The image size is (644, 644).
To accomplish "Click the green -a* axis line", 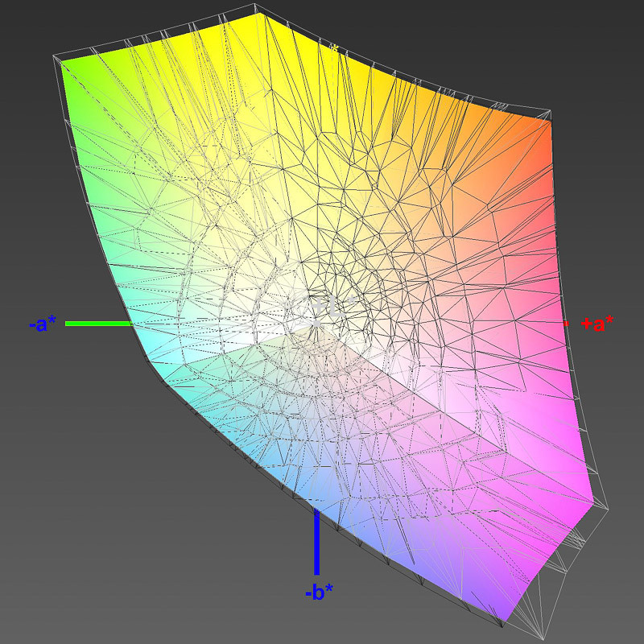I will tap(97, 324).
